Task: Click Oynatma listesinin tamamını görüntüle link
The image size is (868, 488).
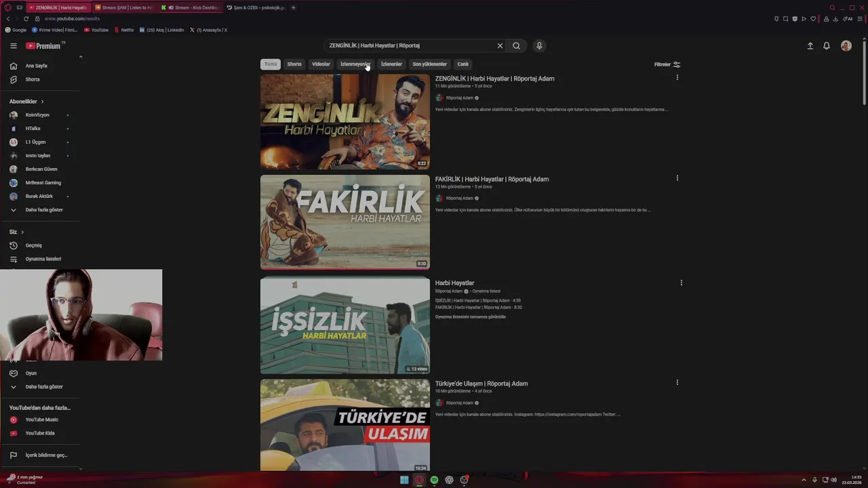Action: [x=471, y=317]
